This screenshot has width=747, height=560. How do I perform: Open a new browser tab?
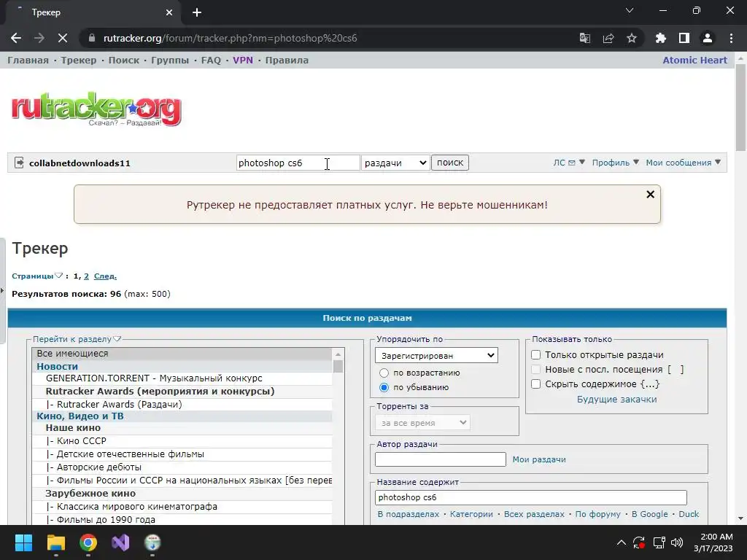[x=197, y=12]
